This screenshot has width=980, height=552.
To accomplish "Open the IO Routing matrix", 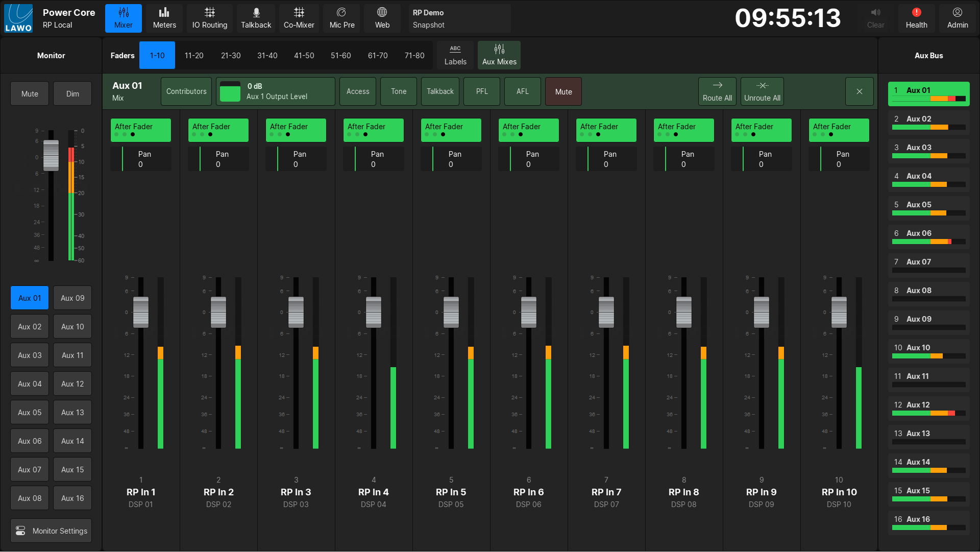I will 209,18.
